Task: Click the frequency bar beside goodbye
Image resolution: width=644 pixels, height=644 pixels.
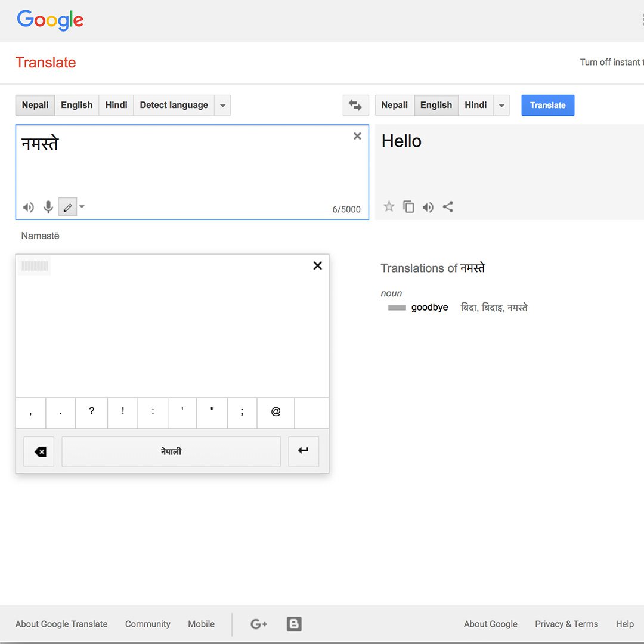Action: (397, 308)
